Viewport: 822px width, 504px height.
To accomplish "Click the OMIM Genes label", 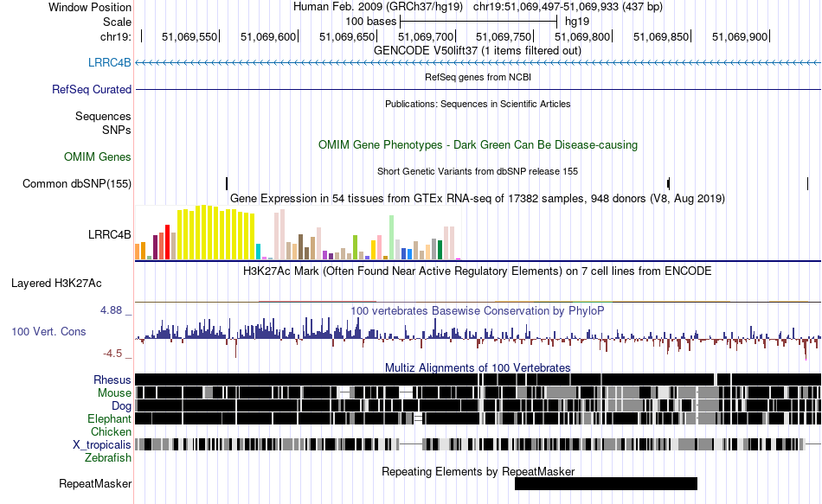I will [98, 156].
